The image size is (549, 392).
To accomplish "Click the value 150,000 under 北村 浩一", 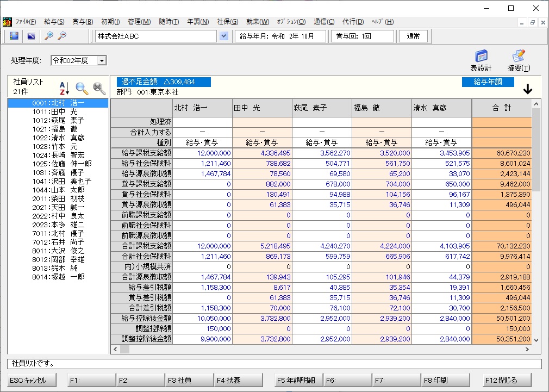I will (x=203, y=328).
